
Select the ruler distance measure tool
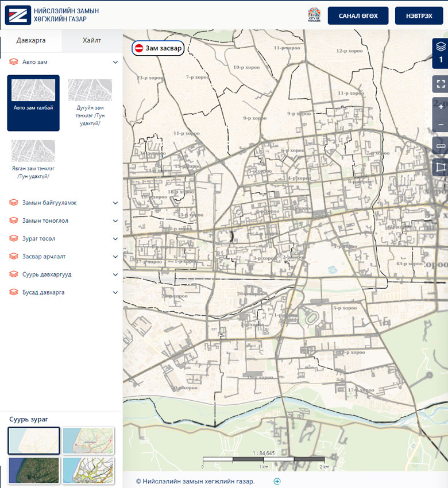[441, 146]
